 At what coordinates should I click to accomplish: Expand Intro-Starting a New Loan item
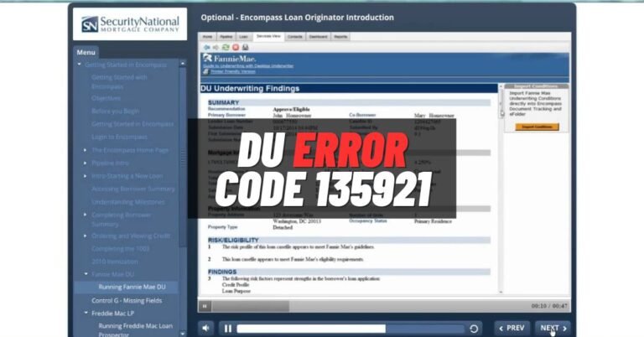[x=86, y=176]
